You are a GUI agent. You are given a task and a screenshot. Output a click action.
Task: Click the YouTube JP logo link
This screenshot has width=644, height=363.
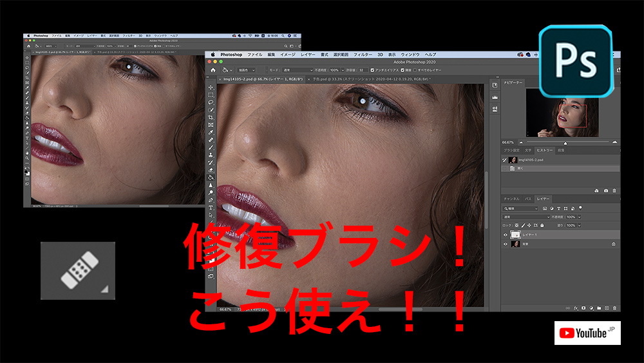point(587,333)
